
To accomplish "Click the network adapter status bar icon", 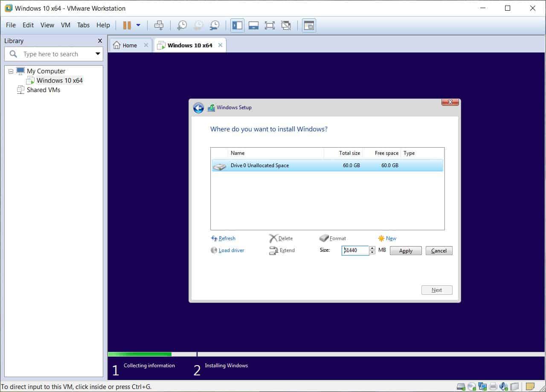I will (x=482, y=387).
